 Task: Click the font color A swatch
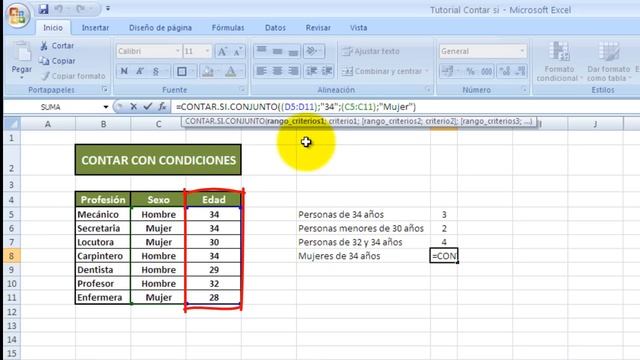coord(231,71)
